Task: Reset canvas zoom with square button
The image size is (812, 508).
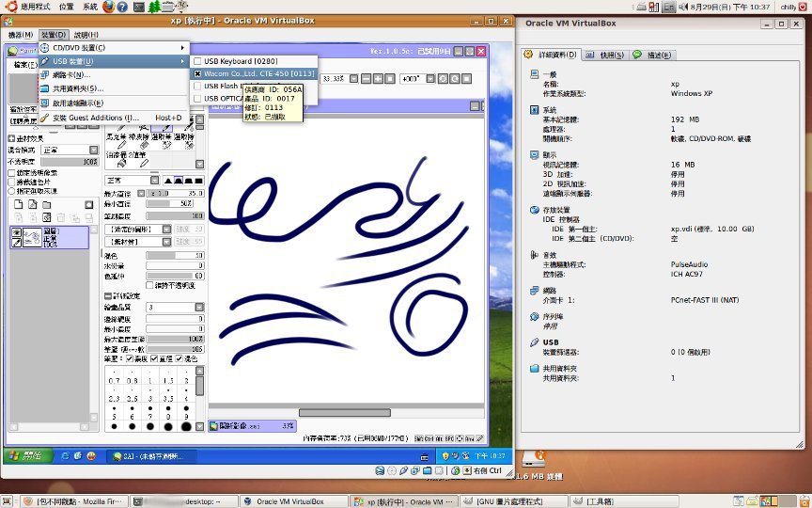Action: click(x=390, y=79)
